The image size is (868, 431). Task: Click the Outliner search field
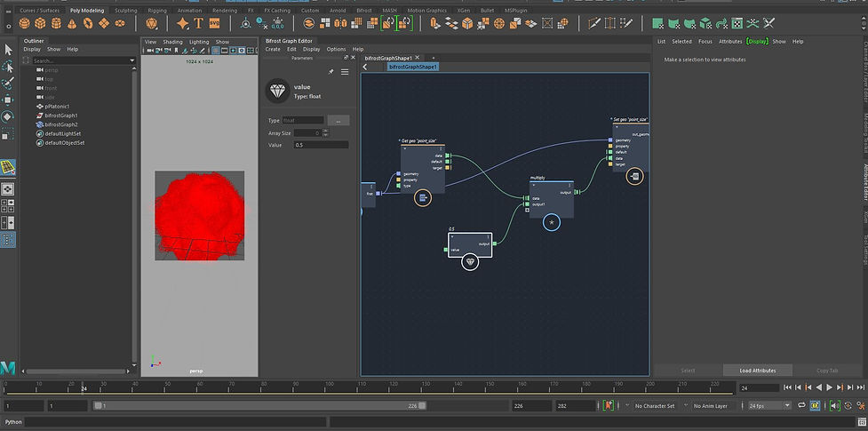coord(83,60)
